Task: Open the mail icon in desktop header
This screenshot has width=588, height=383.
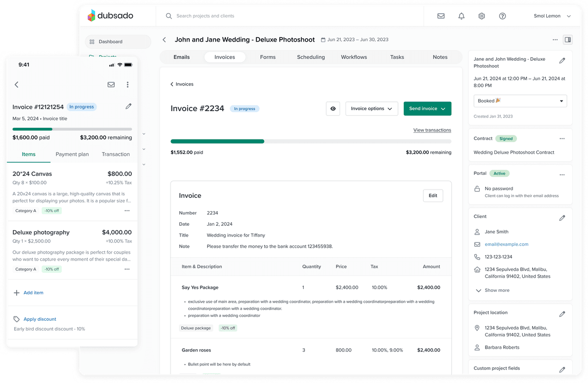Action: [441, 16]
